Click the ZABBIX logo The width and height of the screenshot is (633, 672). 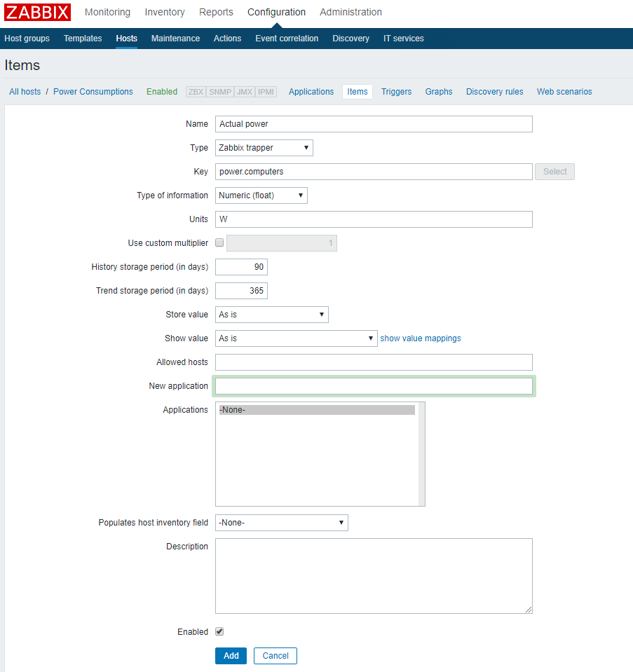(x=36, y=12)
